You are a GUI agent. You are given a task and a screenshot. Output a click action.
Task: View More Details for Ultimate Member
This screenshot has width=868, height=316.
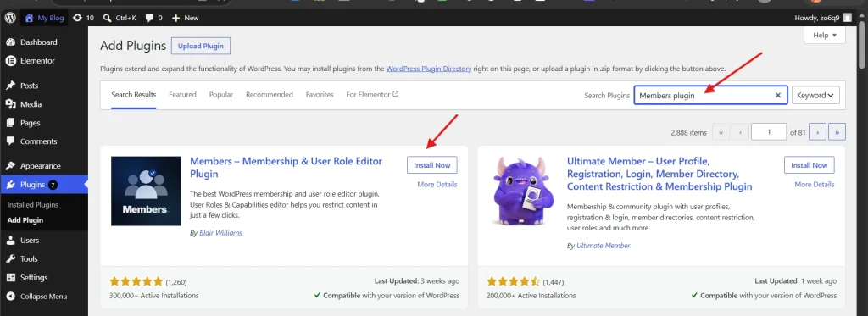(815, 185)
